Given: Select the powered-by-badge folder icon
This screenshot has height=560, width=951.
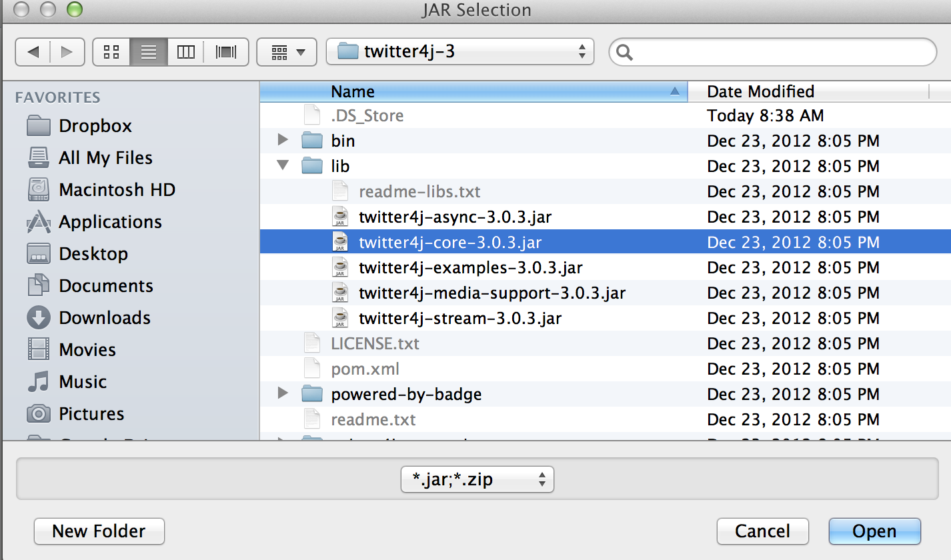Looking at the screenshot, I should [x=311, y=394].
